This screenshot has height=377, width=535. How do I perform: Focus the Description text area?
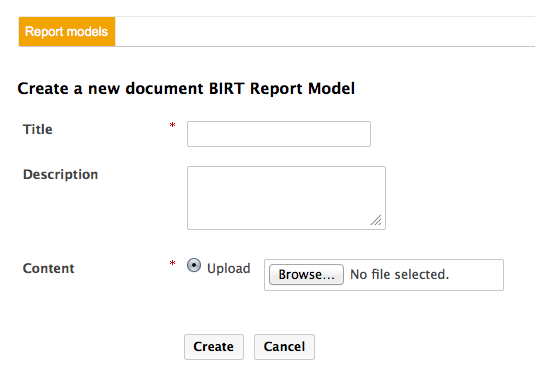point(286,198)
